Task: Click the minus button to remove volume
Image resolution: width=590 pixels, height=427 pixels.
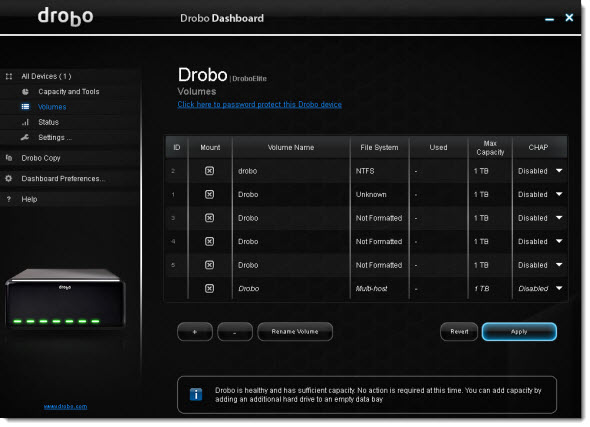Action: [235, 332]
